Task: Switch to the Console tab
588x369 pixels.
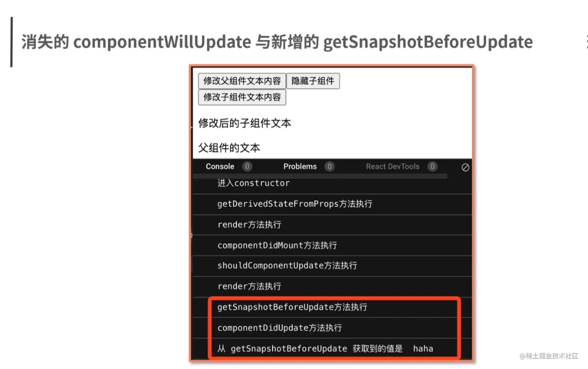Action: pos(220,167)
